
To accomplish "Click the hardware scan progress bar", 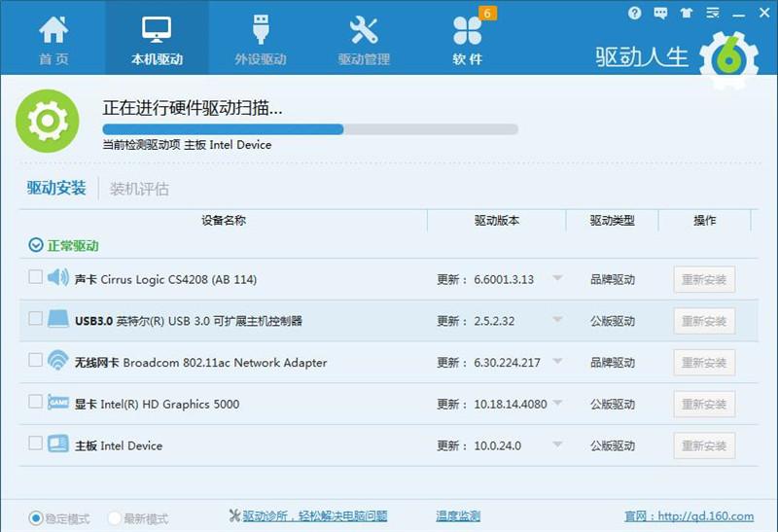I will [x=310, y=128].
